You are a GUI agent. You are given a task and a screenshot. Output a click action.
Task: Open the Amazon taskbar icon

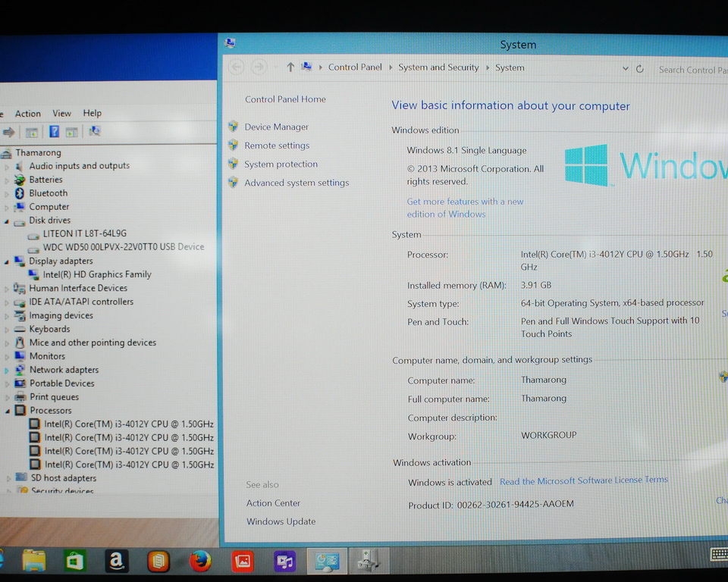pyautogui.click(x=117, y=561)
